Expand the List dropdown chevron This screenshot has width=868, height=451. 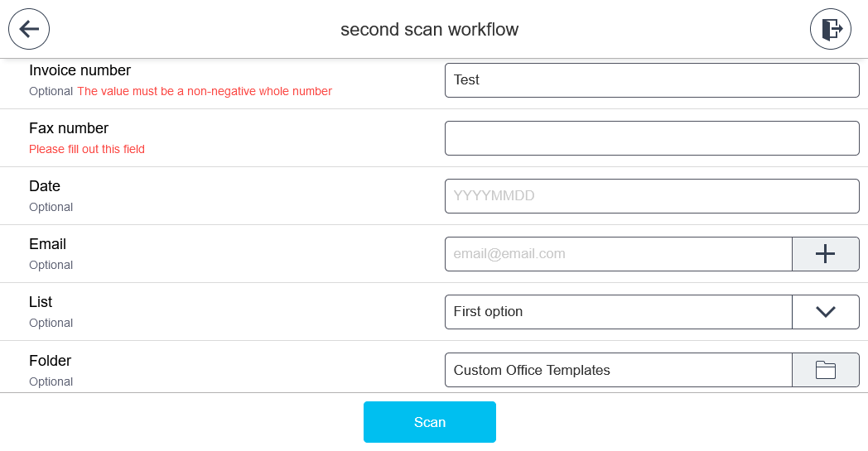point(825,312)
